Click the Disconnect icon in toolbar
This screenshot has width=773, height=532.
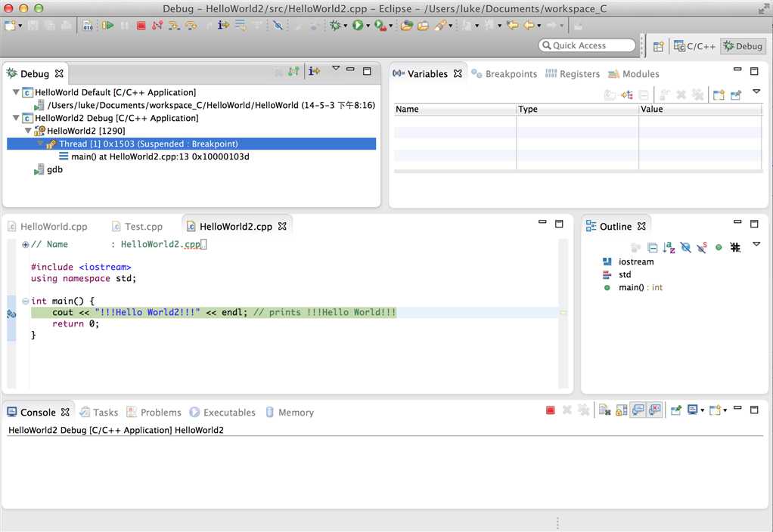(157, 25)
